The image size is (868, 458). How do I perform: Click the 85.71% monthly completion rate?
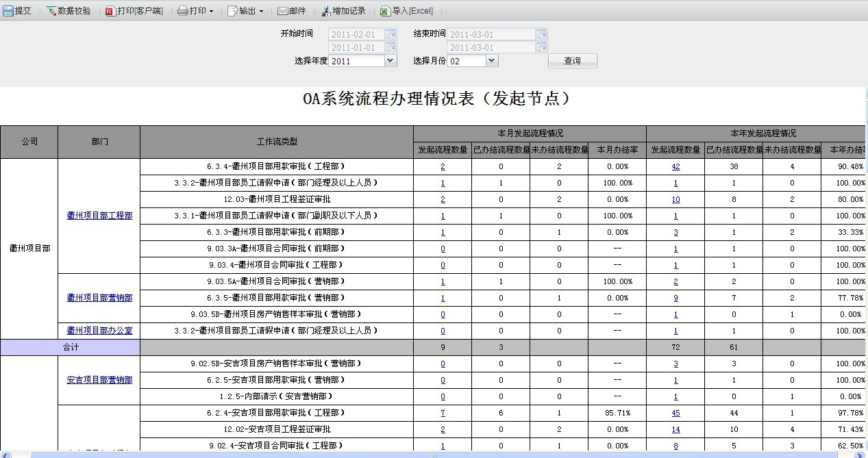tap(617, 413)
